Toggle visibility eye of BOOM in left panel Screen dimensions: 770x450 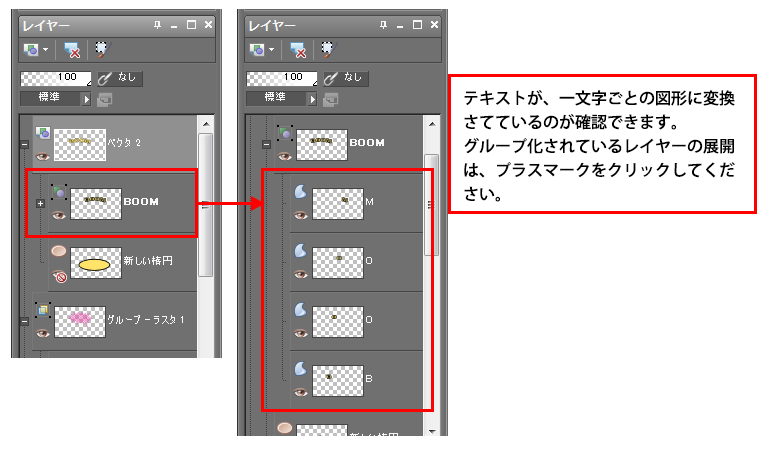point(59,216)
